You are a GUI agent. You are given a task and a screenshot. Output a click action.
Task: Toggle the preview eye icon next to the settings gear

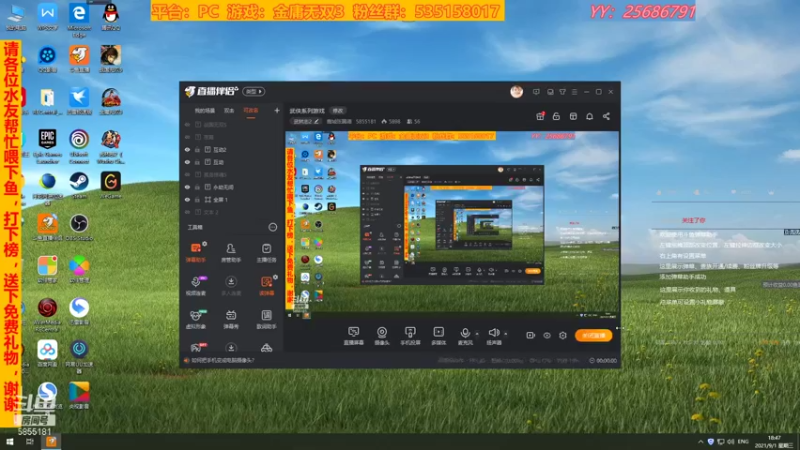546,335
